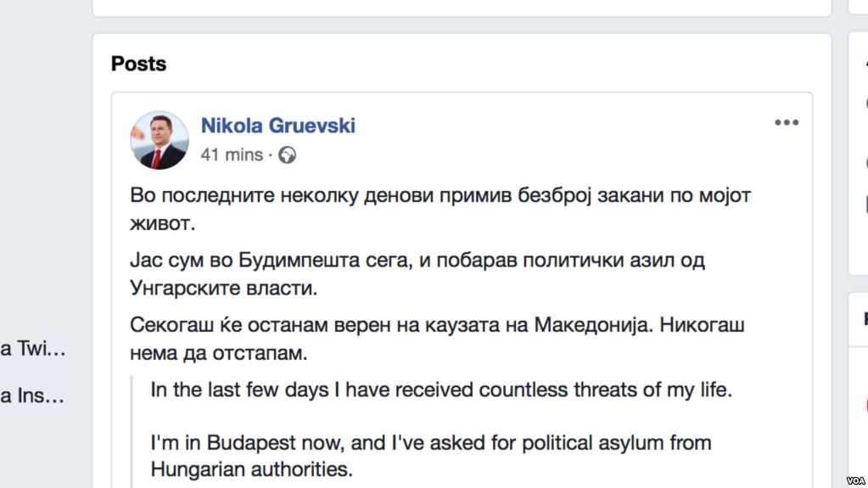Click the Posts section heading
The width and height of the screenshot is (868, 488).
click(138, 64)
